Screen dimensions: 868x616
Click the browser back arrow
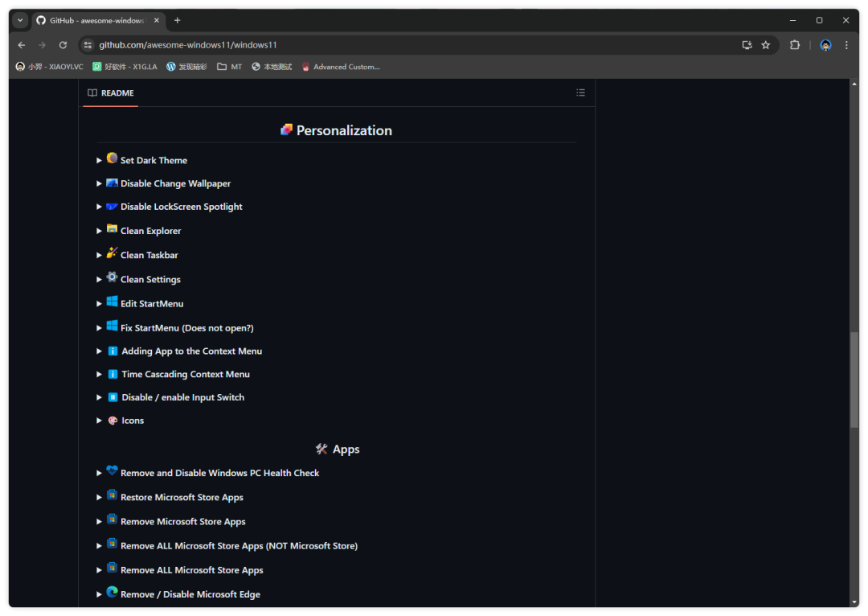(22, 45)
